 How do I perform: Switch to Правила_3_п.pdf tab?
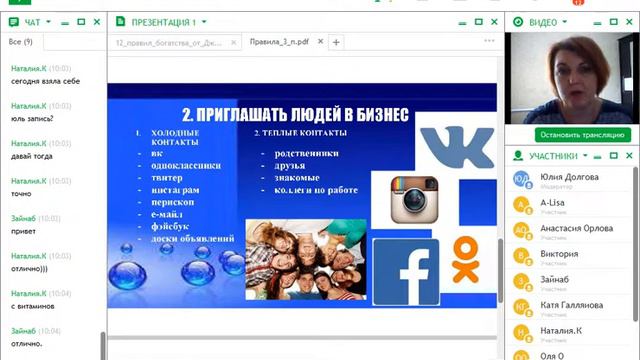(279, 42)
